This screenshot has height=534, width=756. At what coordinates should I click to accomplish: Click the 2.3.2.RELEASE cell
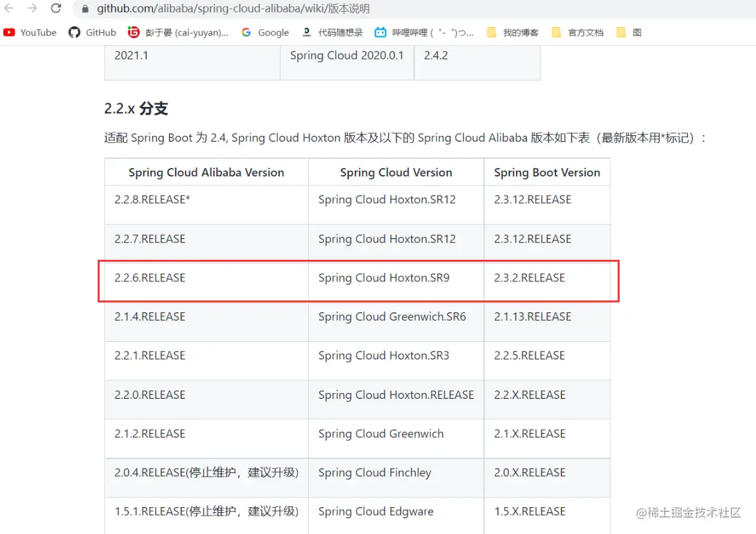[x=547, y=282]
